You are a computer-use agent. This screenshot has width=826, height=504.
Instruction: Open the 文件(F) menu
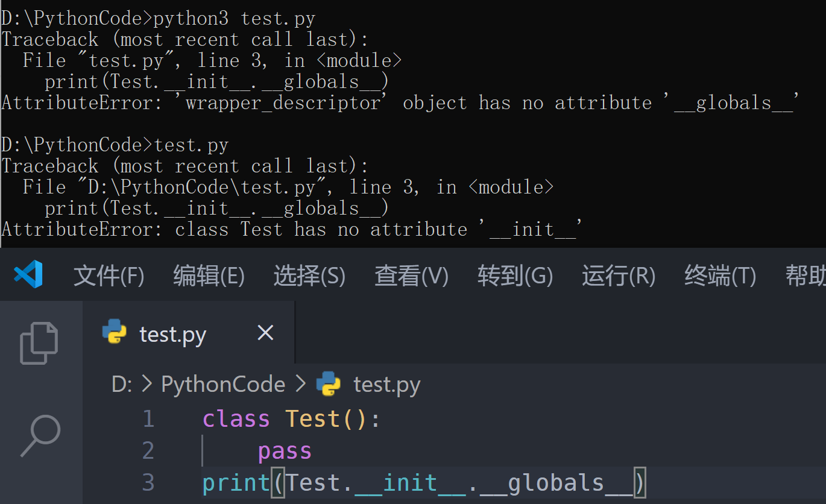(109, 276)
